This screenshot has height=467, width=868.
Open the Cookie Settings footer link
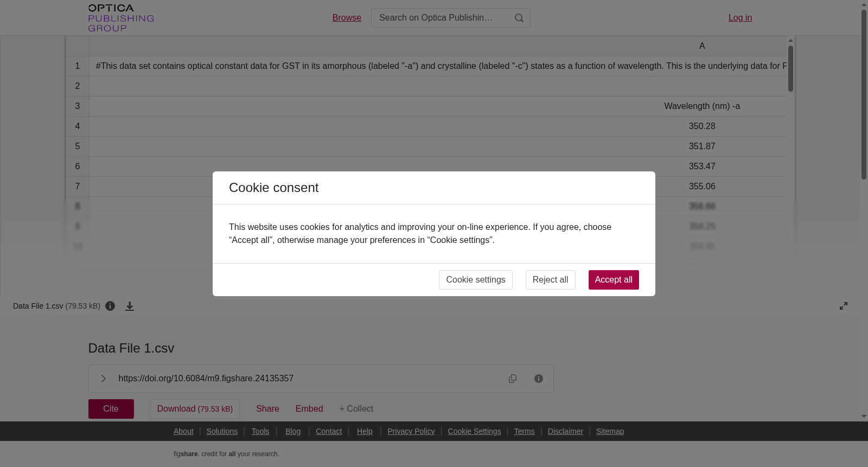(x=474, y=431)
